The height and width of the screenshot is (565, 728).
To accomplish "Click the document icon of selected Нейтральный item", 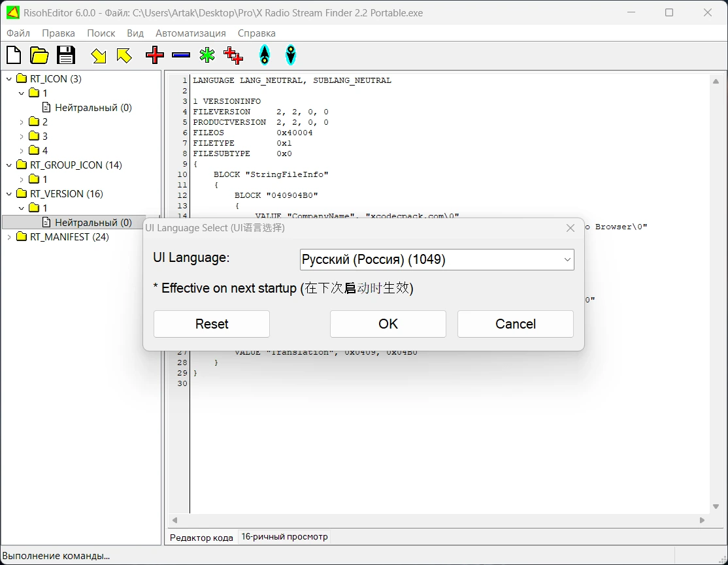I will (46, 222).
